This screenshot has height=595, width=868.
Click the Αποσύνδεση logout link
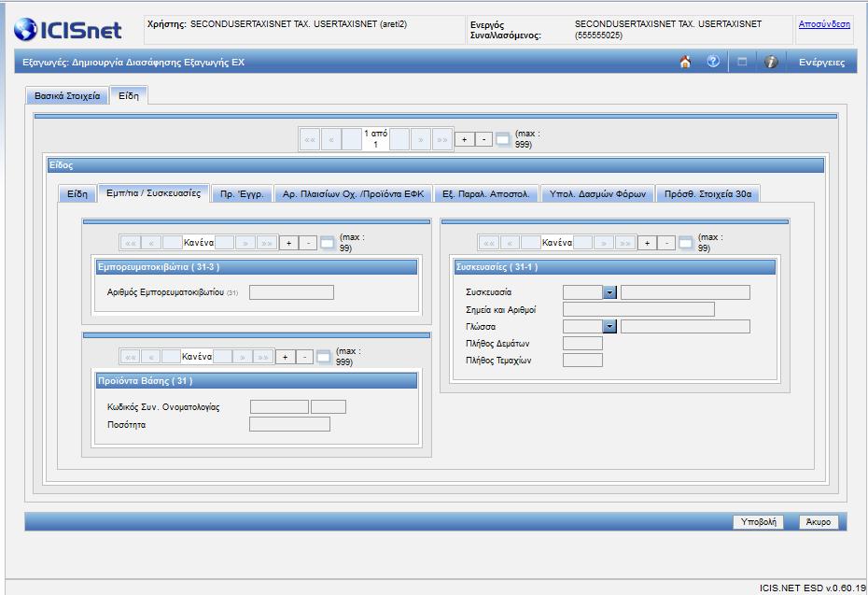tap(824, 24)
